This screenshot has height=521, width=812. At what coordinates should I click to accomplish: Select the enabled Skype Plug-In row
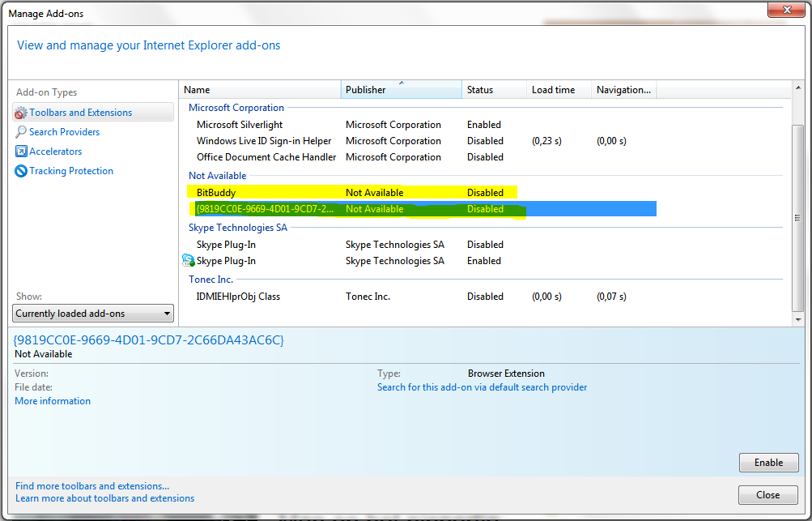point(421,260)
